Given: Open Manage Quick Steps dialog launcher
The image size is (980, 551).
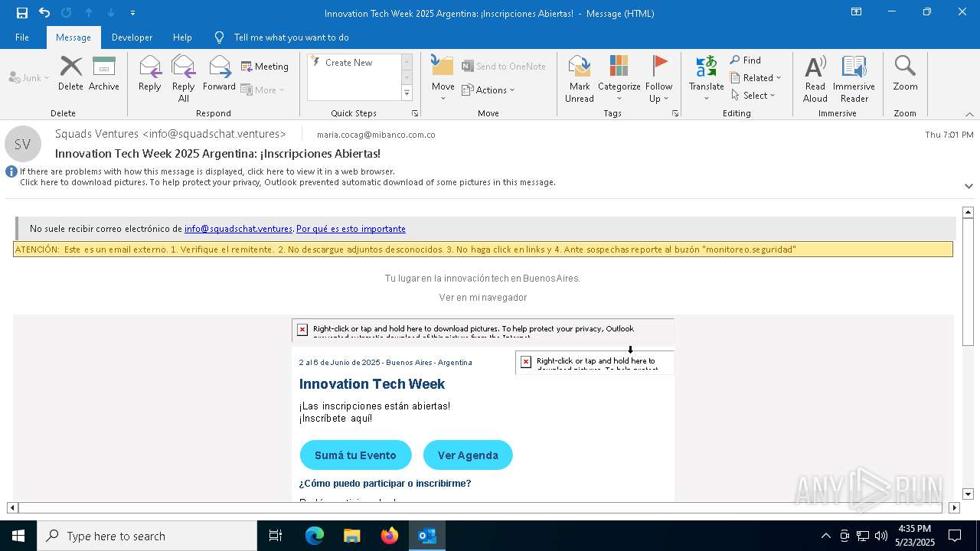Looking at the screenshot, I should point(415,113).
